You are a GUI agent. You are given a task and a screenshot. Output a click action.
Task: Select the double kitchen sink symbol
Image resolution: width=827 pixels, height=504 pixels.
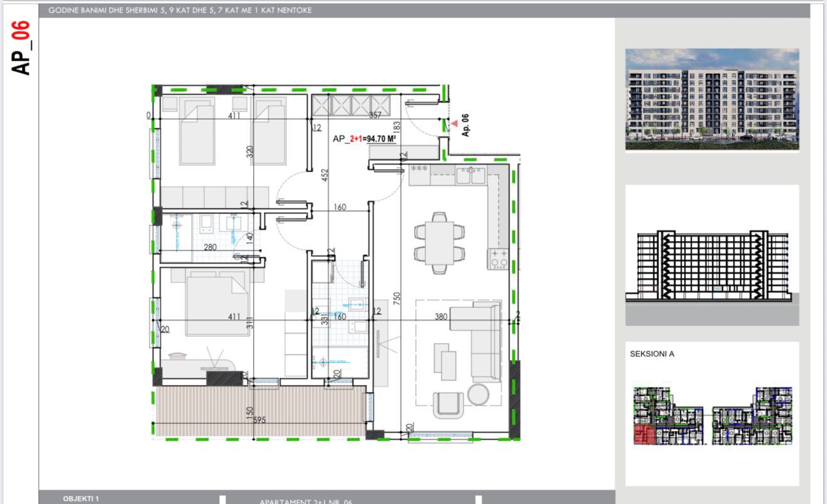coord(472,175)
